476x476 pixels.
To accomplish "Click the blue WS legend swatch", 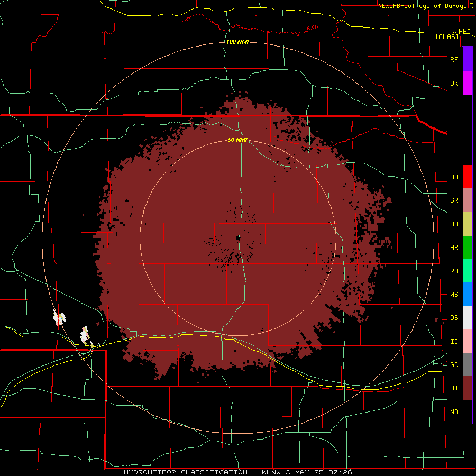I will point(467,294).
